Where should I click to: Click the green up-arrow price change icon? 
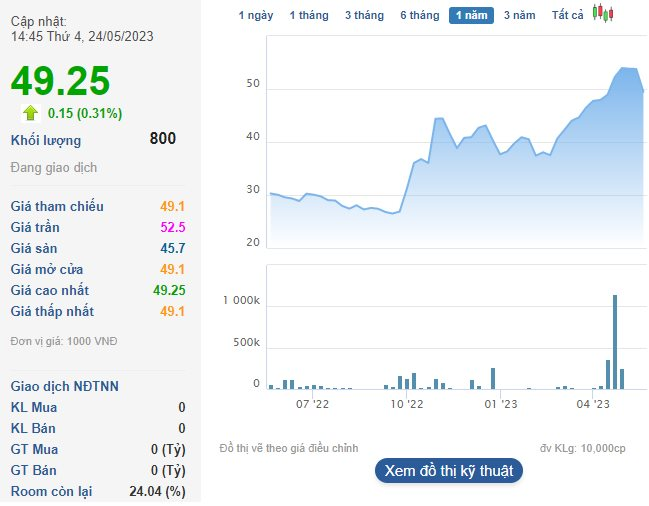coord(31,113)
